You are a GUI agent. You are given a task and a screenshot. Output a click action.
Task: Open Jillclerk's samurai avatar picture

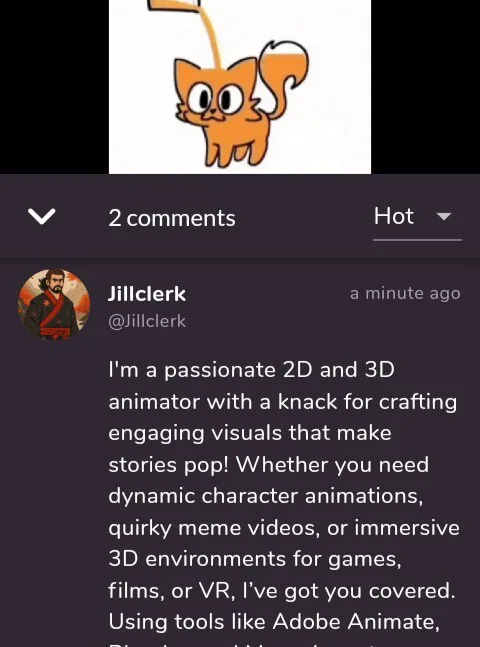pos(54,305)
